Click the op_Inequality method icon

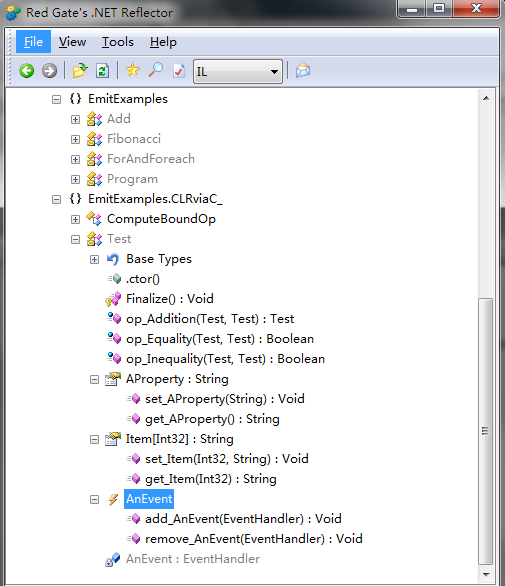(114, 358)
